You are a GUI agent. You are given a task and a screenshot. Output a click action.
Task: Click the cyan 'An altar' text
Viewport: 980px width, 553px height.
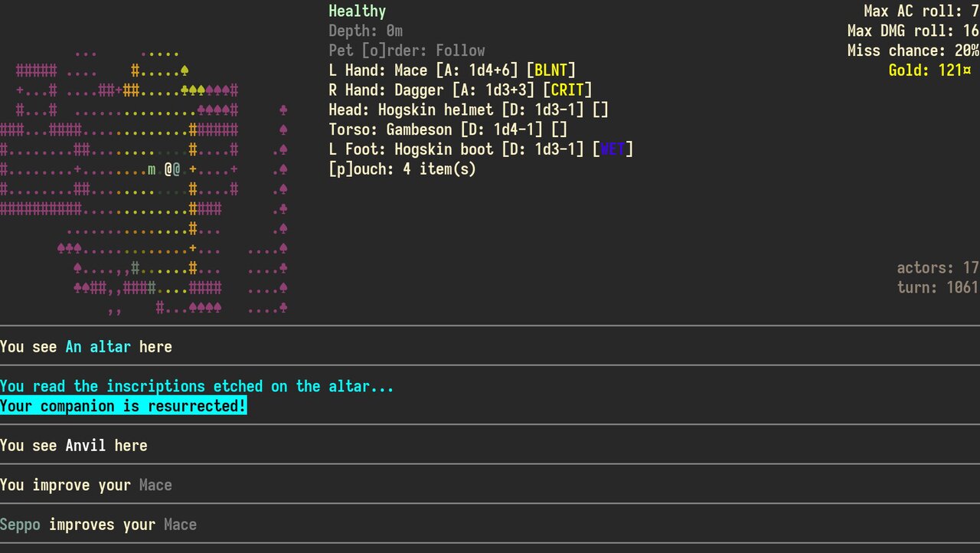point(98,347)
